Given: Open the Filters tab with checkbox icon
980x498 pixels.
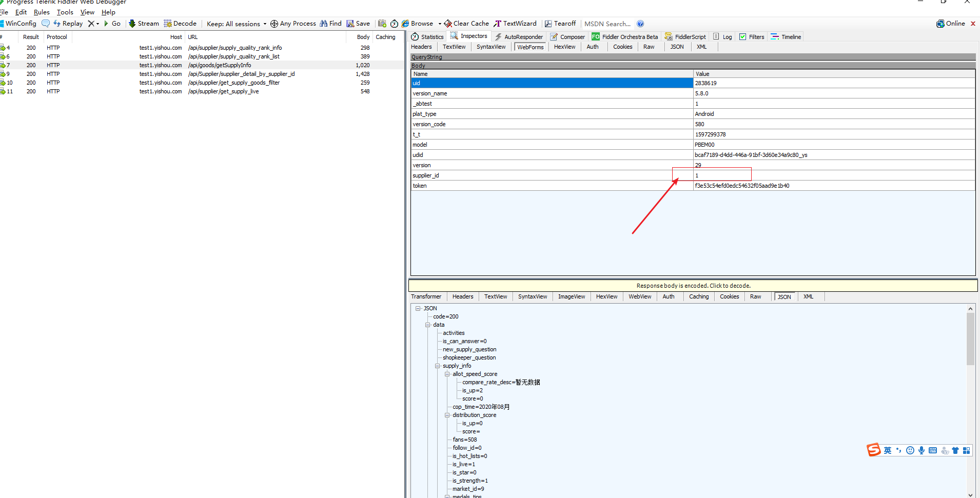Looking at the screenshot, I should coord(752,37).
